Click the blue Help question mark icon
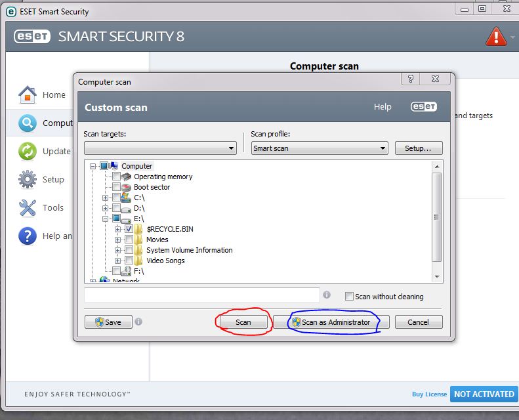The height and width of the screenshot is (420, 519). click(27, 236)
